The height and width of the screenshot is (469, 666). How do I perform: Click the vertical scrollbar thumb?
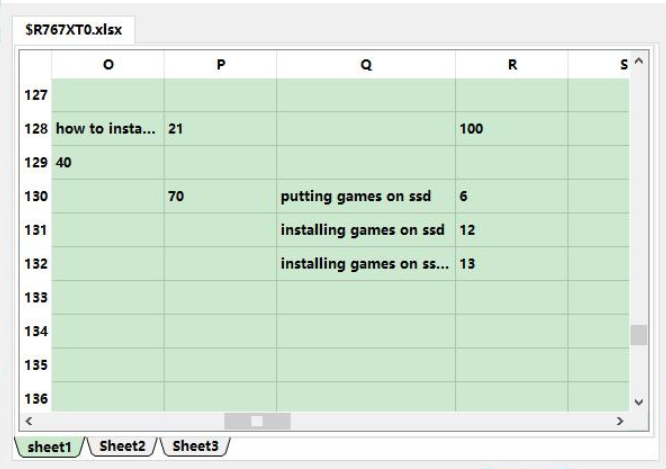click(x=638, y=335)
